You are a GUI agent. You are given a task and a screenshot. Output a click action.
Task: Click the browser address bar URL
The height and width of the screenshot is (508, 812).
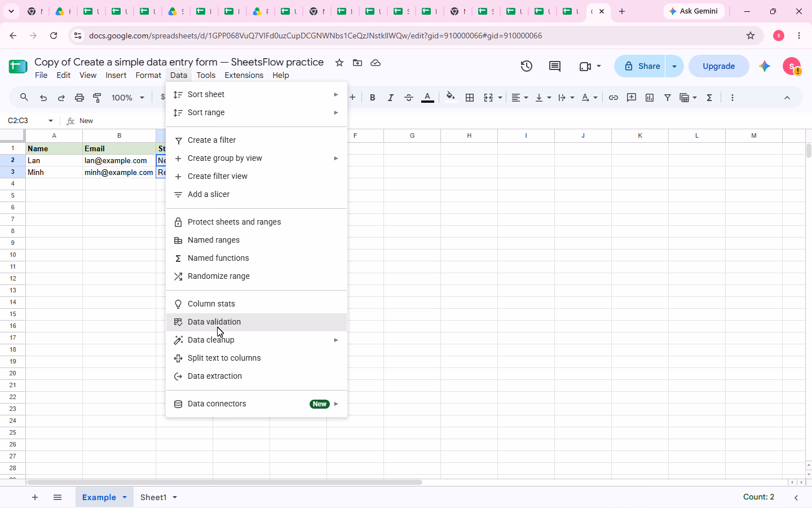pos(316,36)
